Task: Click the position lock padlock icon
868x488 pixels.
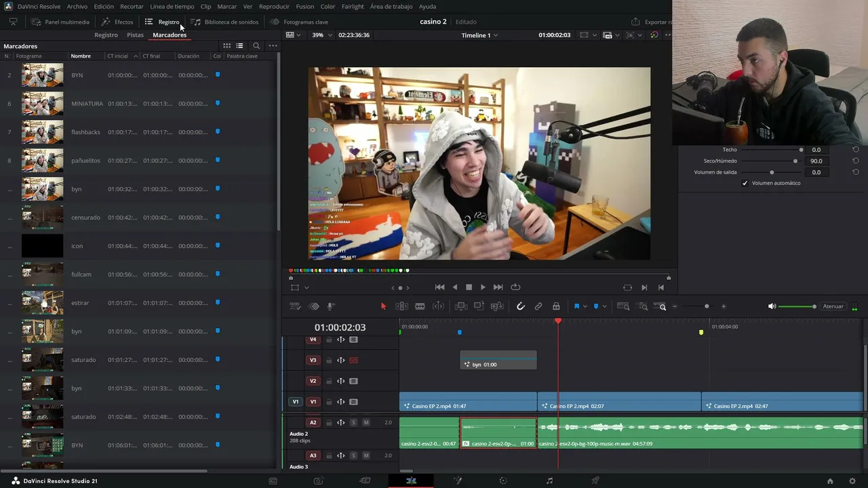Action: coord(556,306)
